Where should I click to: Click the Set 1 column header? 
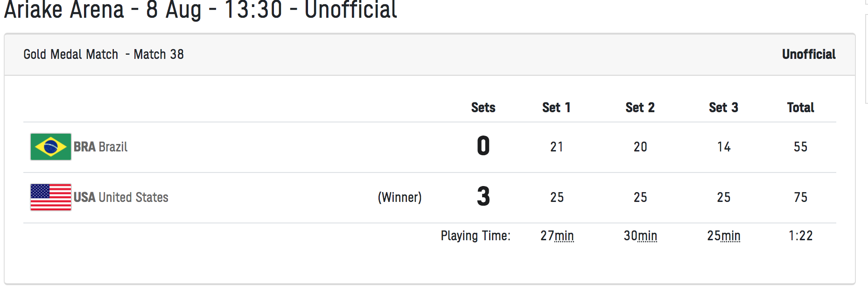click(x=556, y=108)
